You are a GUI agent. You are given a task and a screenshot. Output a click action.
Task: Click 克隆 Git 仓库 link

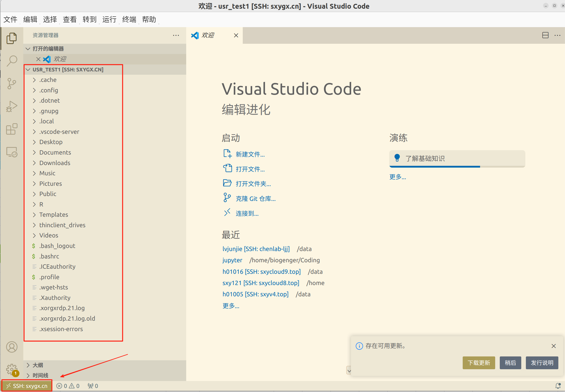click(255, 199)
